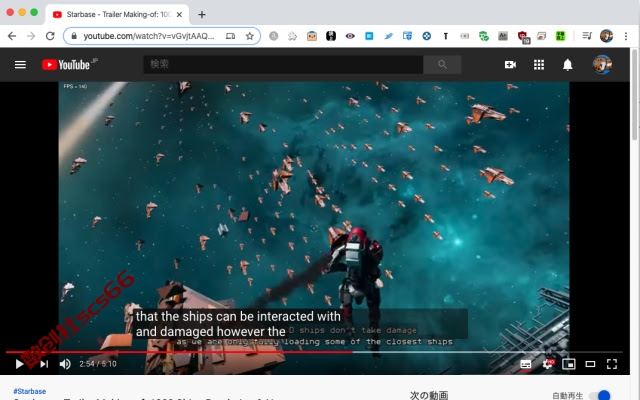Click the green square kanji extension
Screen dimensions: 640x400
pyautogui.click(x=560, y=36)
